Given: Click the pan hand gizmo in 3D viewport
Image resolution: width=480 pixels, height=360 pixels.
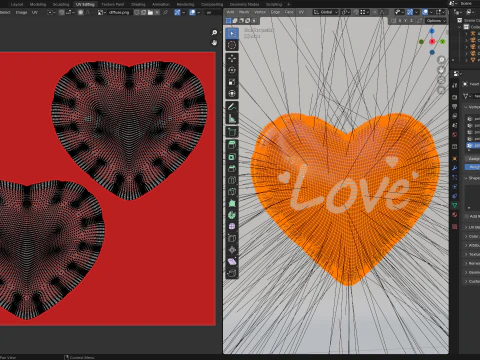Looking at the screenshot, I should click(441, 70).
